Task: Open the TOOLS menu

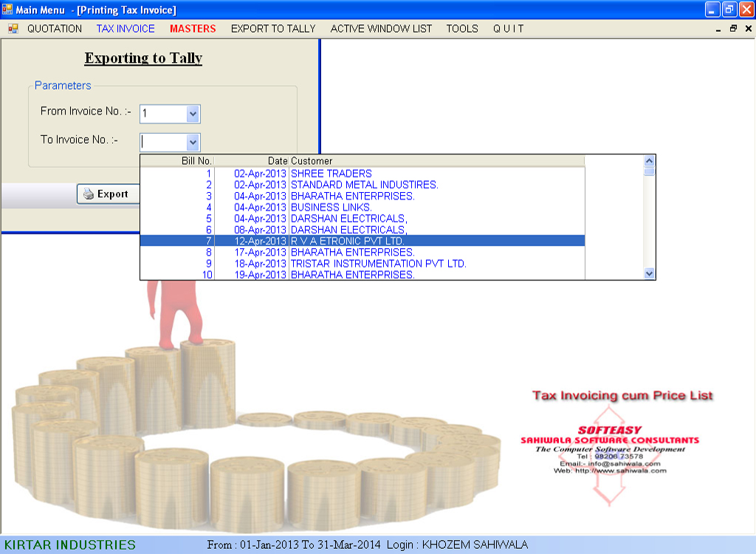Action: 462,29
